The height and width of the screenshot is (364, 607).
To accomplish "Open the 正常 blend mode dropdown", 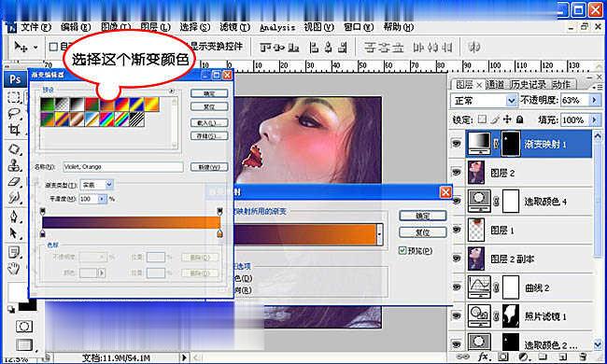I will [511, 101].
